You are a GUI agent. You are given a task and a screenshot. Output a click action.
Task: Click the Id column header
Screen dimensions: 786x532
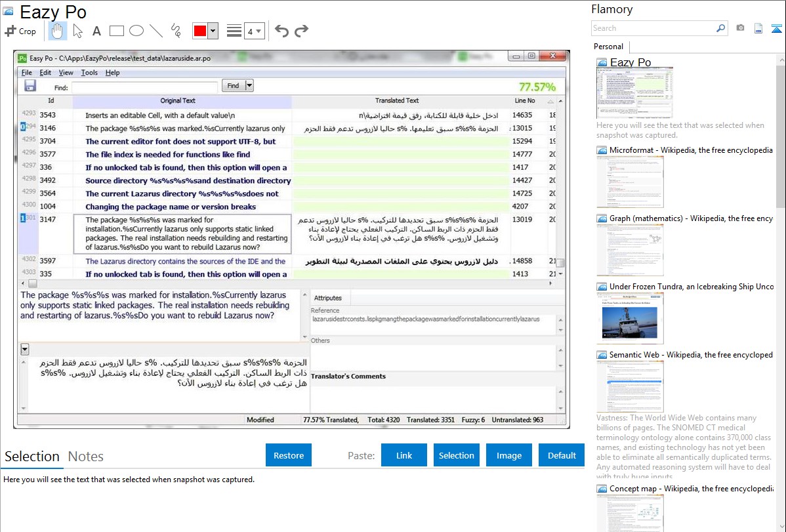(x=51, y=101)
